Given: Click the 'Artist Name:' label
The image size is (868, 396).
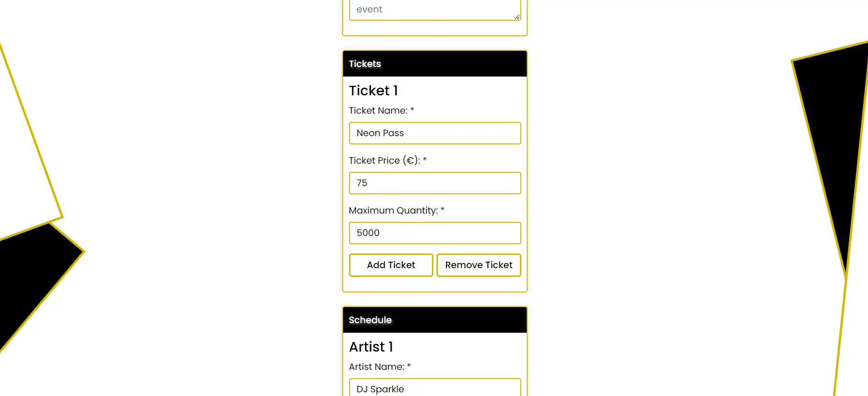Looking at the screenshot, I should click(376, 367).
